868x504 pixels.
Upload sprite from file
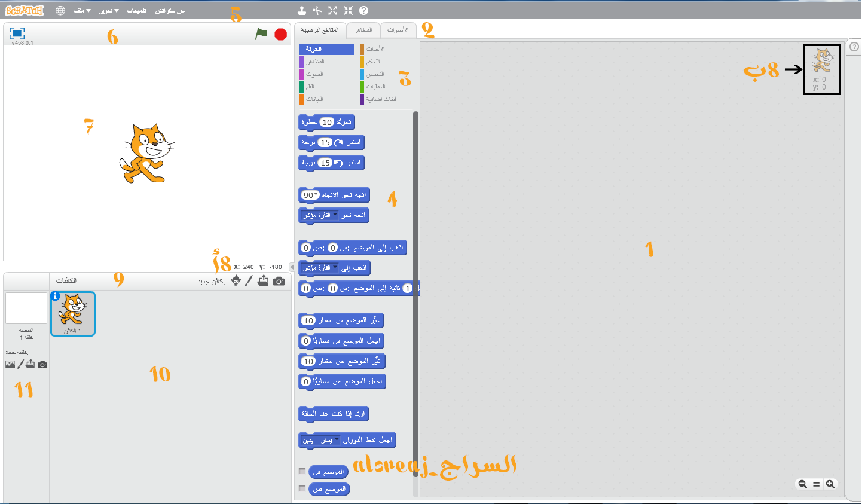tap(263, 281)
